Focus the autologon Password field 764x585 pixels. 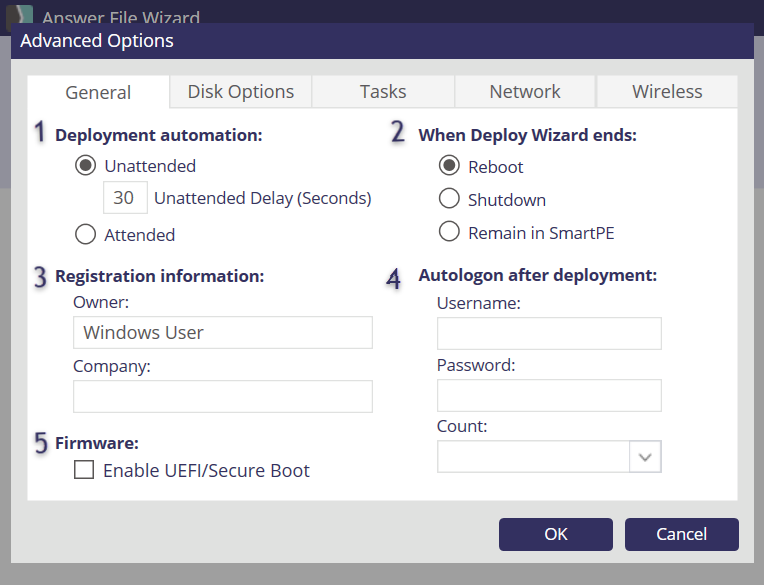(x=549, y=395)
